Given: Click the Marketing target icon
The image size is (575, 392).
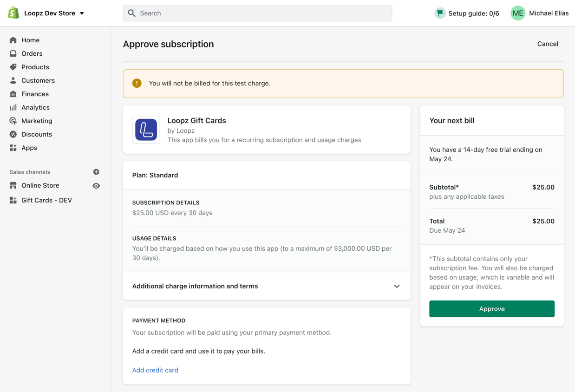Looking at the screenshot, I should 13,121.
